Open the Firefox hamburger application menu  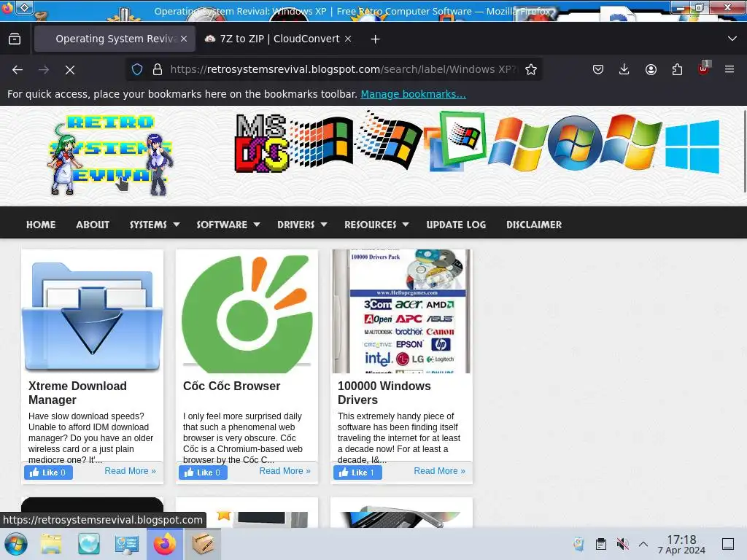coord(729,69)
